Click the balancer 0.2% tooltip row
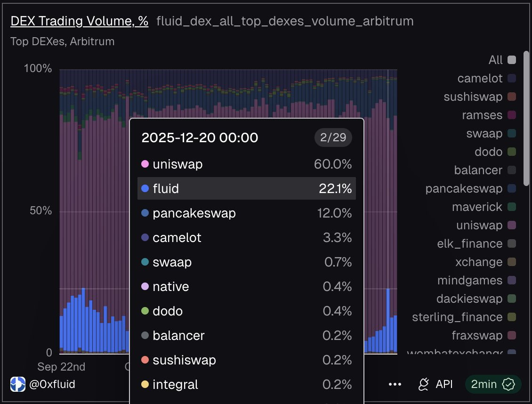The image size is (532, 404). pyautogui.click(x=247, y=335)
